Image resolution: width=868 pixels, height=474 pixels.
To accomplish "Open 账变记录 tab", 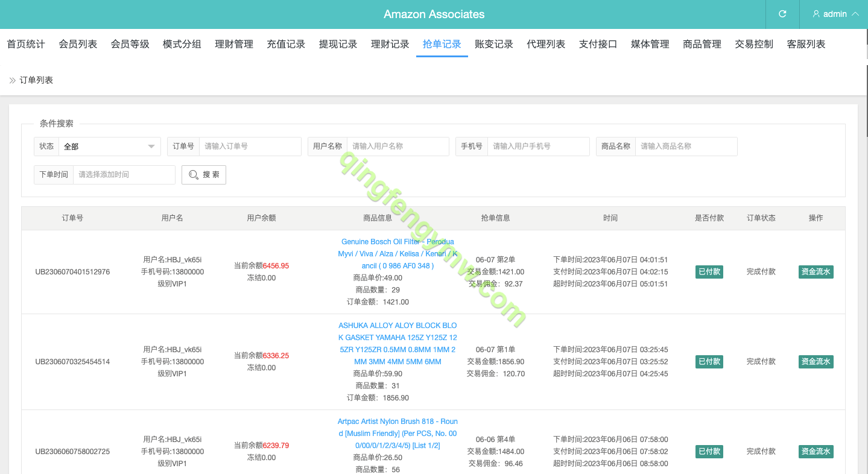I will [x=494, y=44].
